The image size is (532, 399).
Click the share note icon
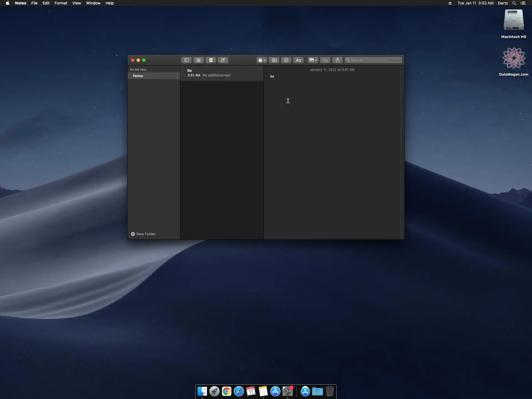pos(337,60)
